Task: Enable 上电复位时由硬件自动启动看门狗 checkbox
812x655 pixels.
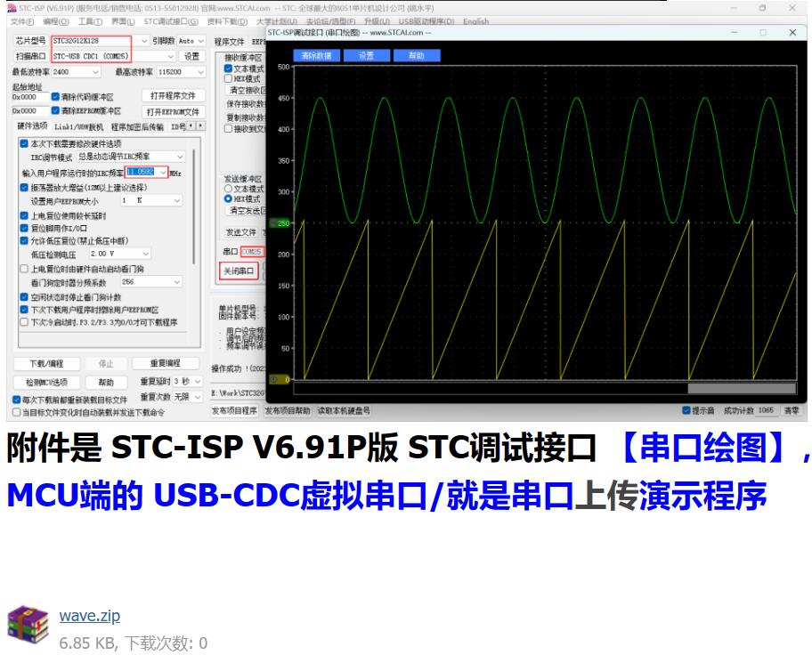Action: [x=24, y=269]
